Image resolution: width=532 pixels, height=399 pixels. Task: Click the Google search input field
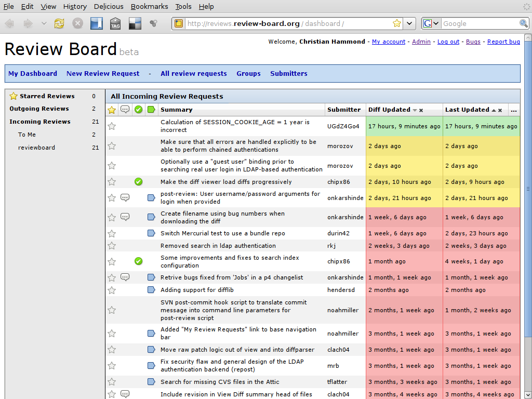click(x=479, y=23)
